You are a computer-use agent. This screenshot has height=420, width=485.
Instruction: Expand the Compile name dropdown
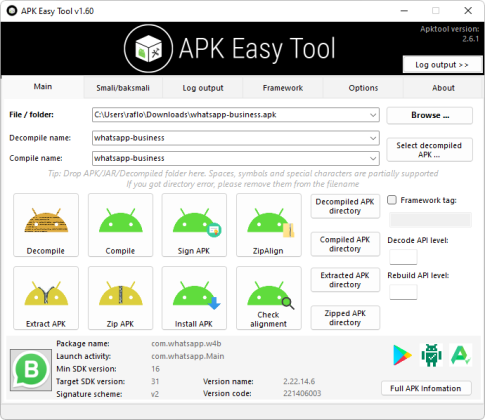(373, 158)
